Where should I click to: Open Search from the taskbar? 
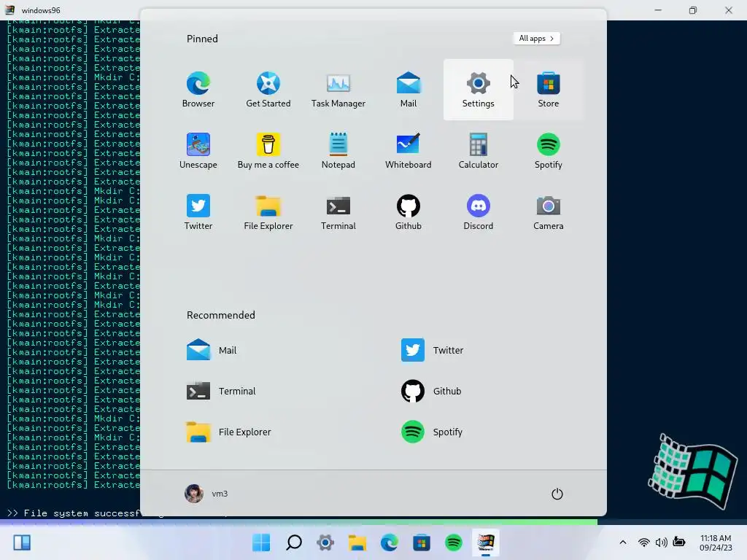pyautogui.click(x=293, y=542)
